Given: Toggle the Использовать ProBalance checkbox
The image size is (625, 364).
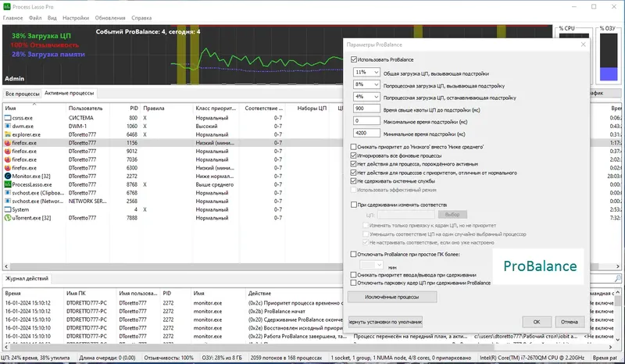Looking at the screenshot, I should pos(354,59).
